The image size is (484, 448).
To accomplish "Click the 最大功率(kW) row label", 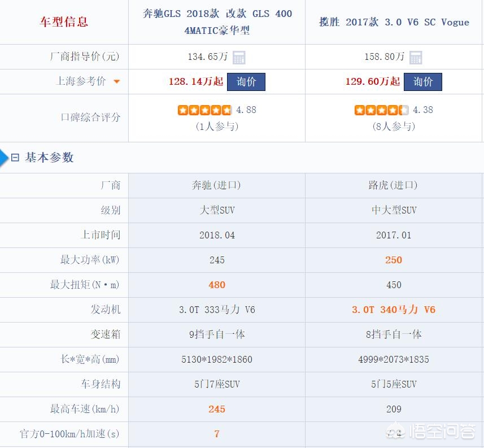I will point(90,260).
